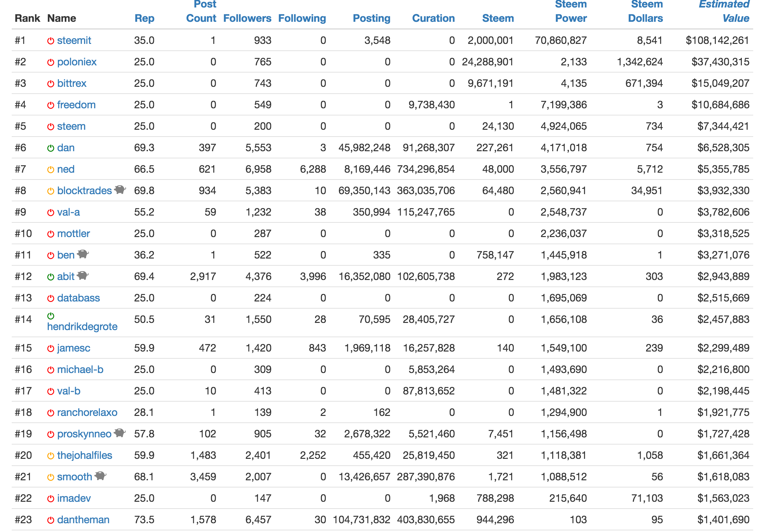The image size is (761, 532).
Task: Sort table by Steem column header
Action: 498,18
